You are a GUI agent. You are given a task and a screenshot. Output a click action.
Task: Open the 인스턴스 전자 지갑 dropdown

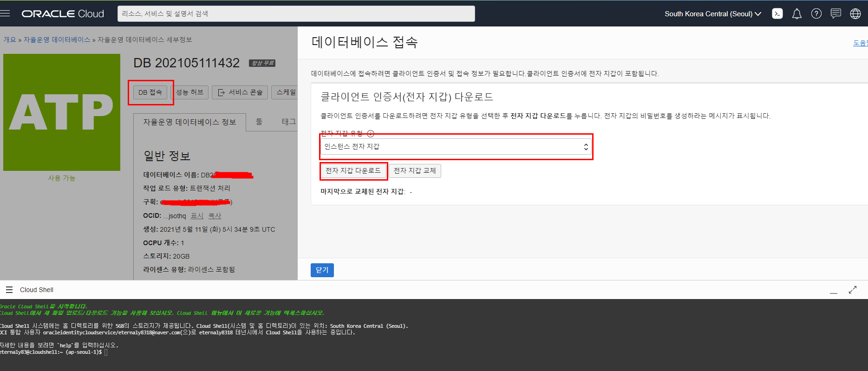[x=456, y=147]
